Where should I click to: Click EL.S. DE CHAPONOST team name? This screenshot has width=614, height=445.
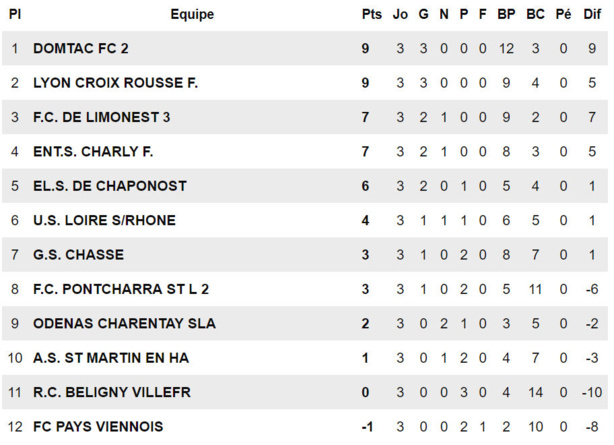tap(109, 186)
